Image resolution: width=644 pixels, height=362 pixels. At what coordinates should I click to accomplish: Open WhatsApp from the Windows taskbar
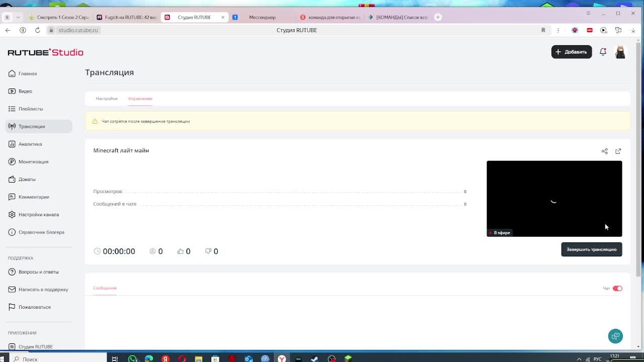click(x=132, y=358)
